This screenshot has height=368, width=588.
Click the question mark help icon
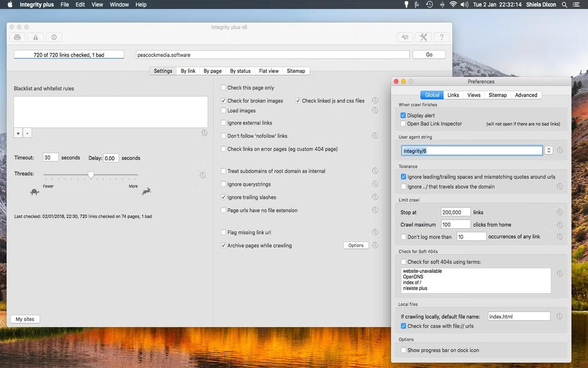(x=441, y=37)
